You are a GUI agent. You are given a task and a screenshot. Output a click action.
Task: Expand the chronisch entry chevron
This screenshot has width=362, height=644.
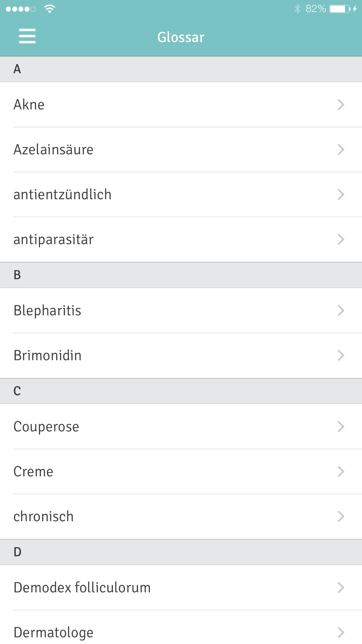coord(341,517)
